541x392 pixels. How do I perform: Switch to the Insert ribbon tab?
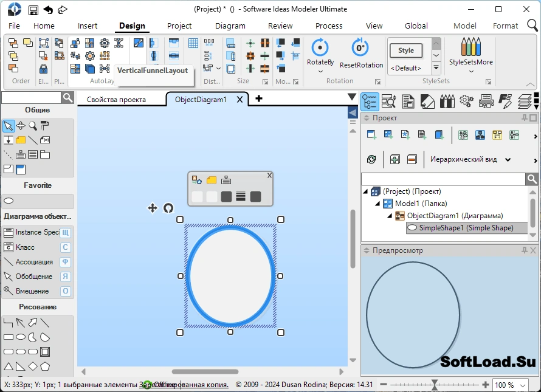[88, 26]
